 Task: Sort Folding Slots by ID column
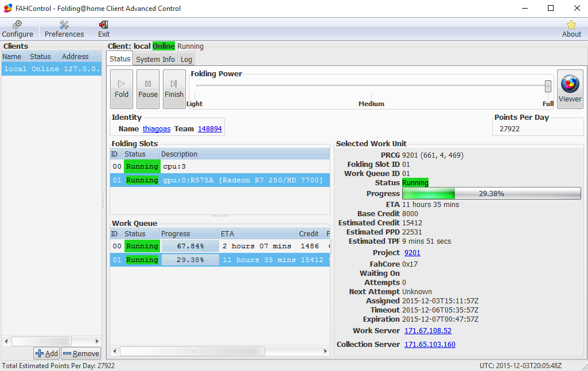pos(116,154)
